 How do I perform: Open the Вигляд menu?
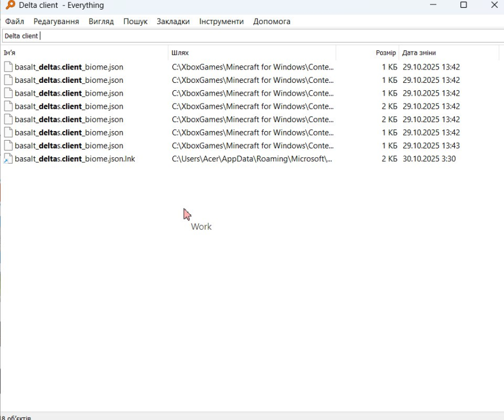pyautogui.click(x=101, y=21)
